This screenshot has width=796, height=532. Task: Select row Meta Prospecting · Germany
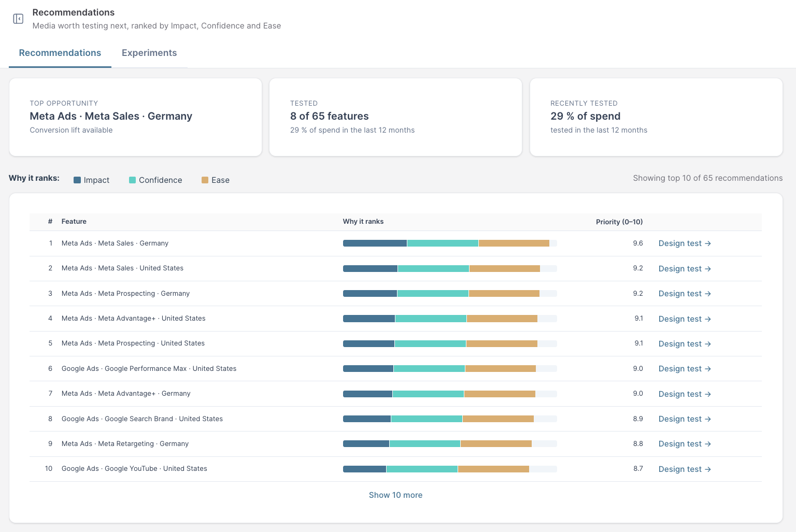[x=395, y=294]
